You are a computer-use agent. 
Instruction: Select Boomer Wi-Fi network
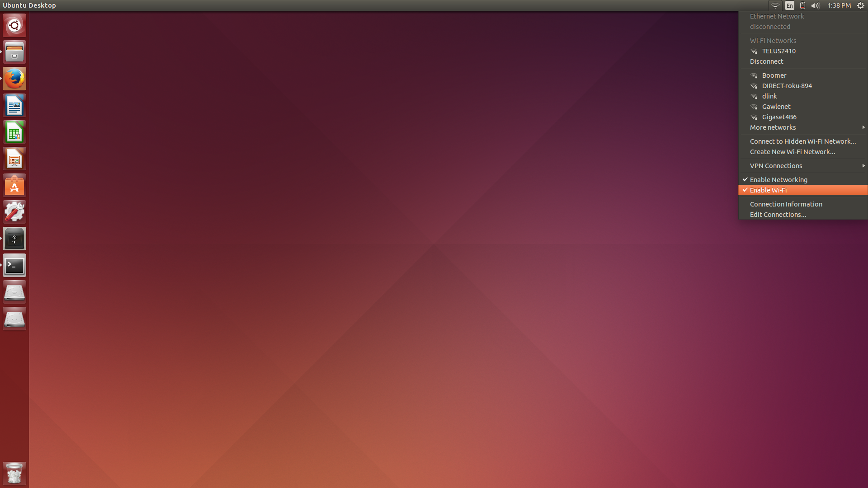coord(774,75)
